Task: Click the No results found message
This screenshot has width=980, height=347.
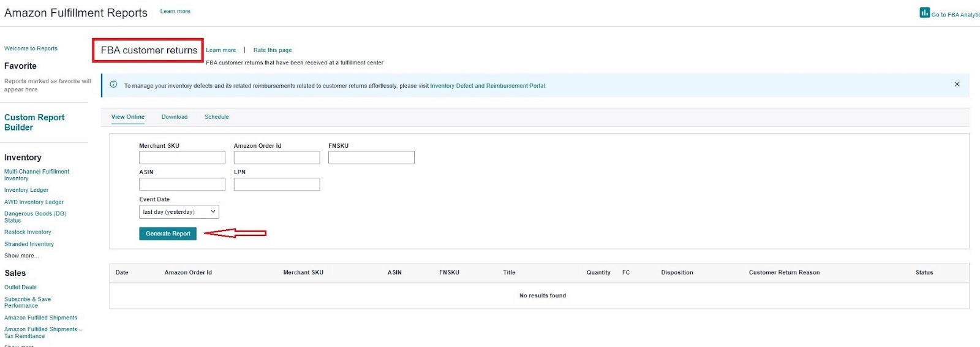Action: pos(543,296)
